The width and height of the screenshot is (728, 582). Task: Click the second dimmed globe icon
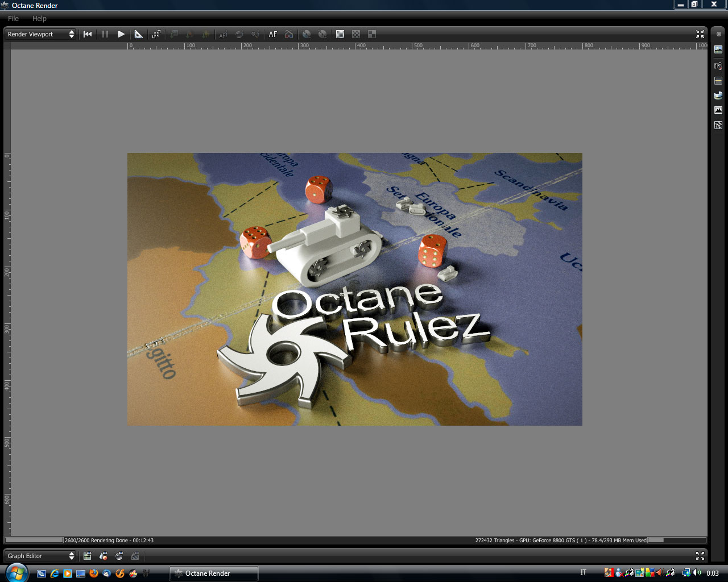322,34
